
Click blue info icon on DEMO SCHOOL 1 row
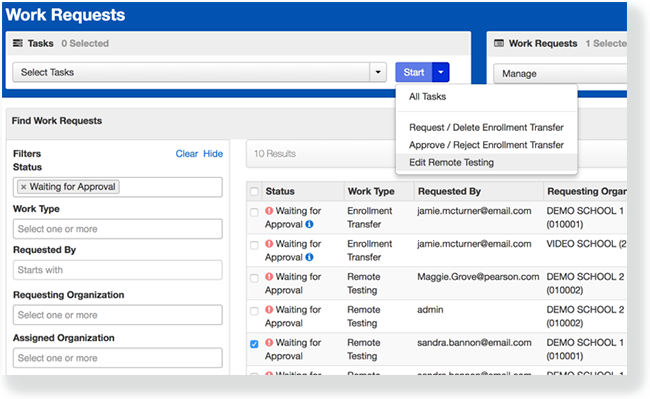click(x=309, y=224)
